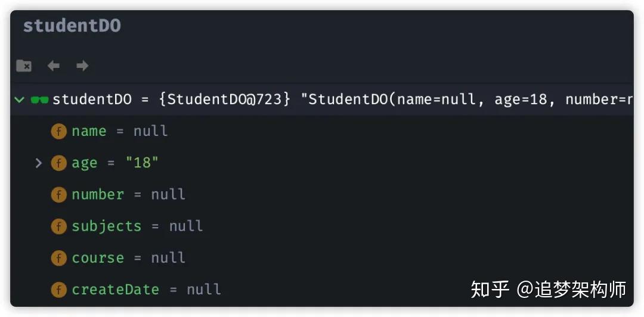Click the field icon next to subjects
This screenshot has height=317, width=644.
pyautogui.click(x=58, y=226)
